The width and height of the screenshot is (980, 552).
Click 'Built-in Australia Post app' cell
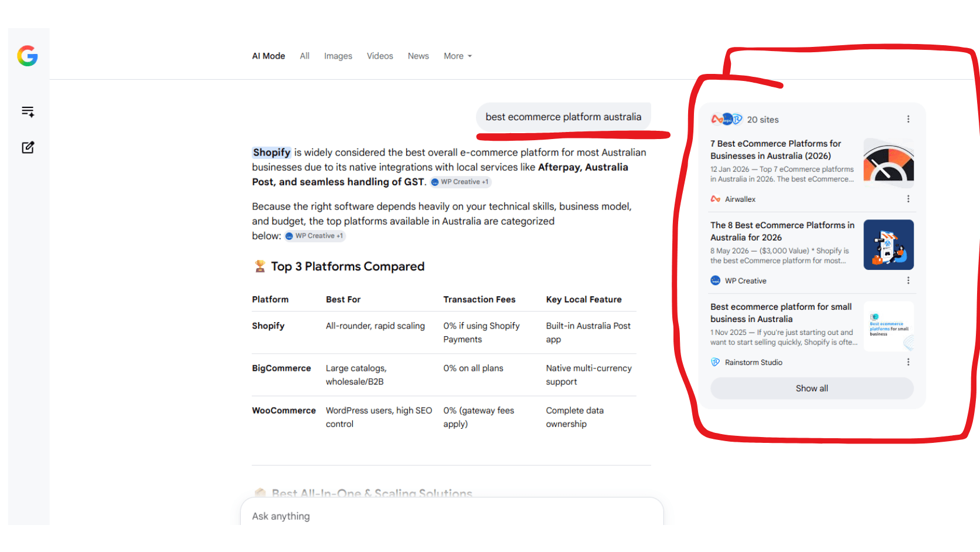588,333
